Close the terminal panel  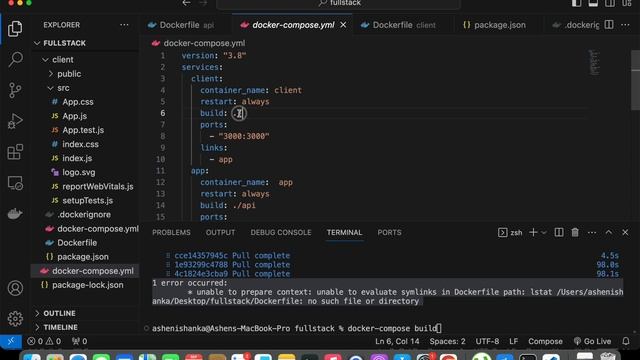pos(625,232)
